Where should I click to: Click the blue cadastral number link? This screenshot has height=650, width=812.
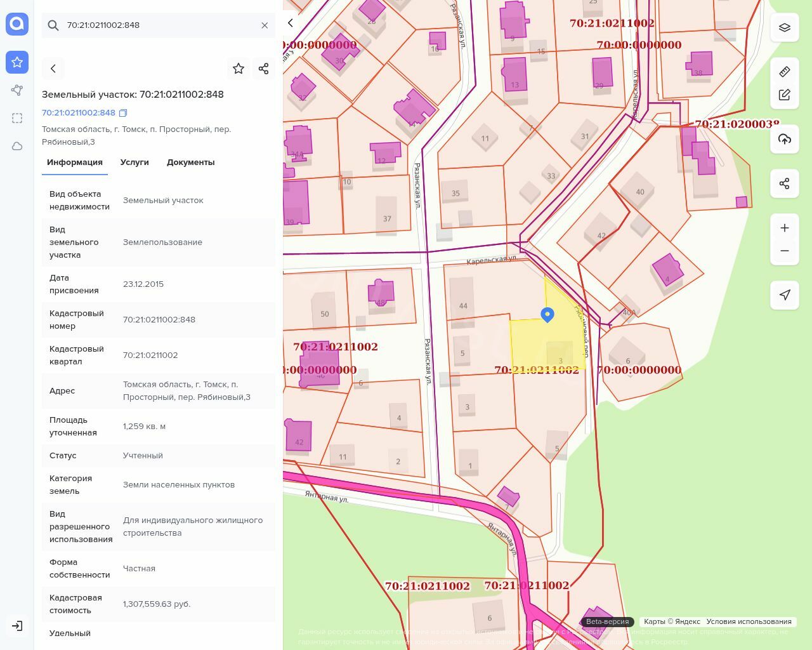click(79, 113)
